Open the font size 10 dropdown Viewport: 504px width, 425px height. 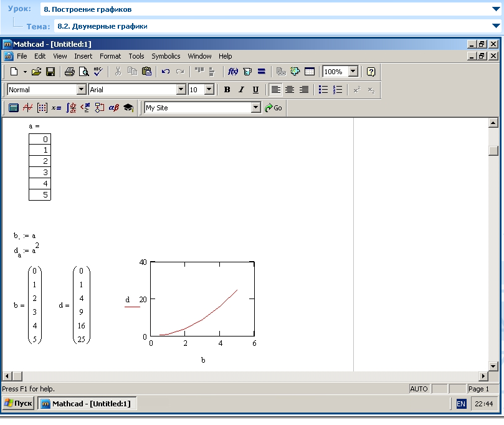click(209, 89)
